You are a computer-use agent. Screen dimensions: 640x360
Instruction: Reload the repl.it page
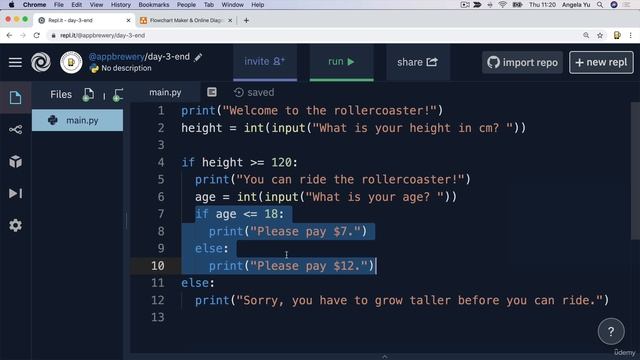pyautogui.click(x=37, y=36)
